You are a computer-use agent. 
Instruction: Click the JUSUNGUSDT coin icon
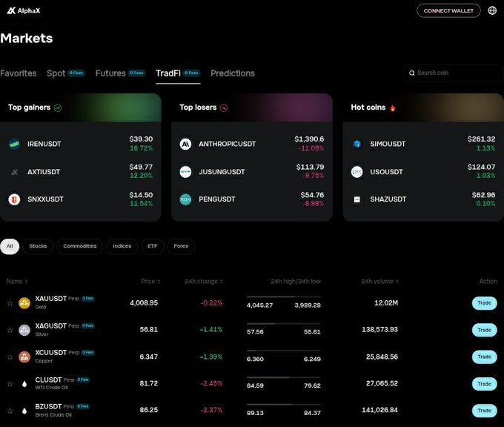click(x=185, y=172)
